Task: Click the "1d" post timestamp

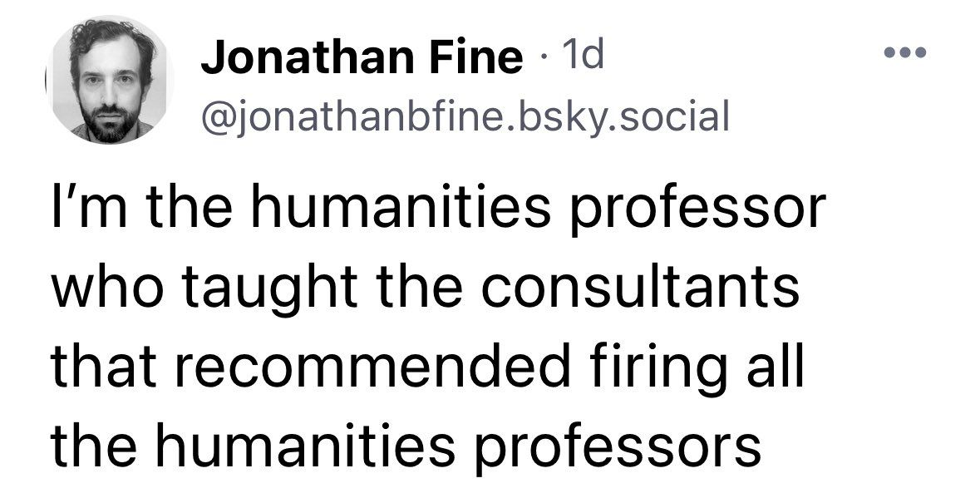Action: [x=585, y=57]
